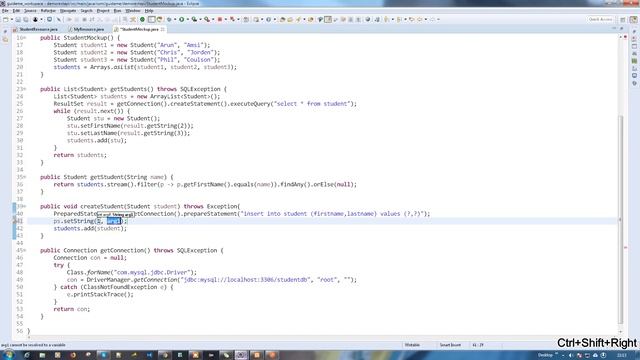Click the taskbar clock
This screenshot has width=640, height=360.
(621, 355)
